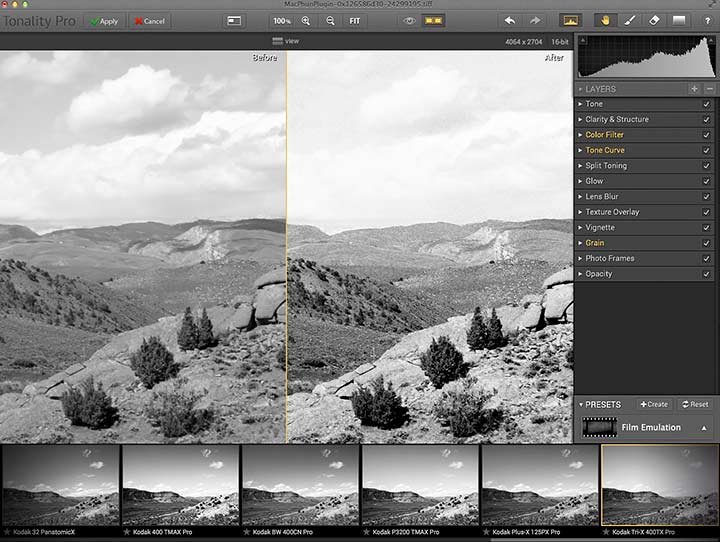720x542 pixels.
Task: Favorite the Kodak BW 400CN Pro star
Action: [x=247, y=532]
